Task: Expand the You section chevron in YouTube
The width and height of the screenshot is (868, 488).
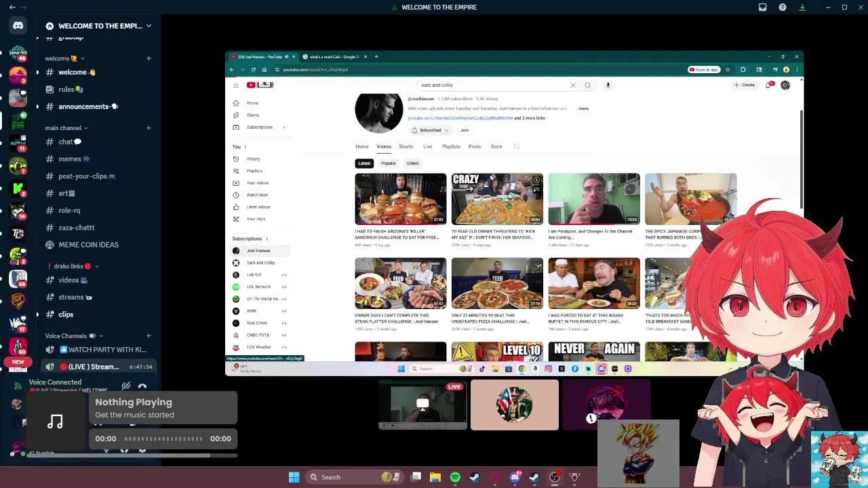Action: coord(245,147)
